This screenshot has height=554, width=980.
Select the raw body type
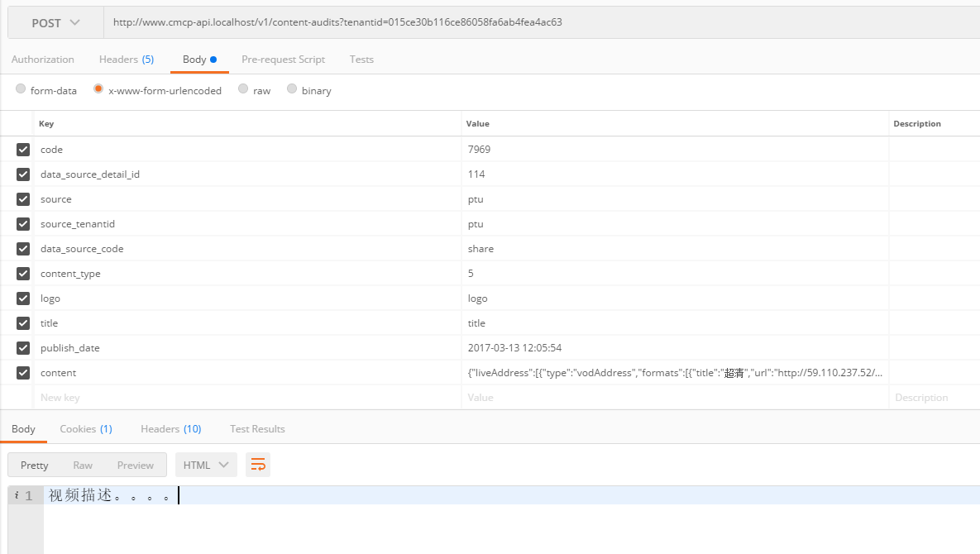(x=243, y=89)
